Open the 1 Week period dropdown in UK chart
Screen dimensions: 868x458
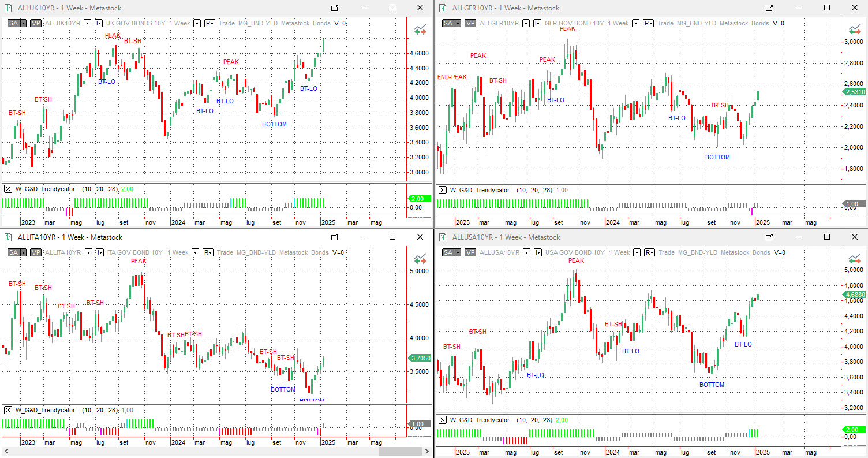tap(197, 23)
